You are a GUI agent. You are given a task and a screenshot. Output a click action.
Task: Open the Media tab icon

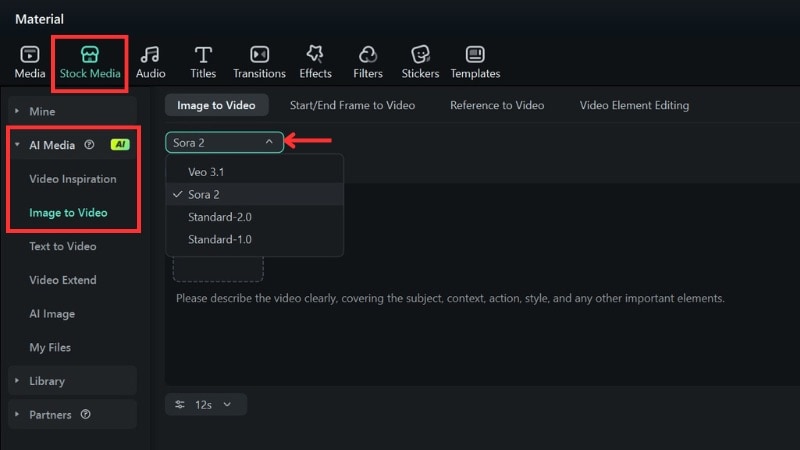point(30,54)
